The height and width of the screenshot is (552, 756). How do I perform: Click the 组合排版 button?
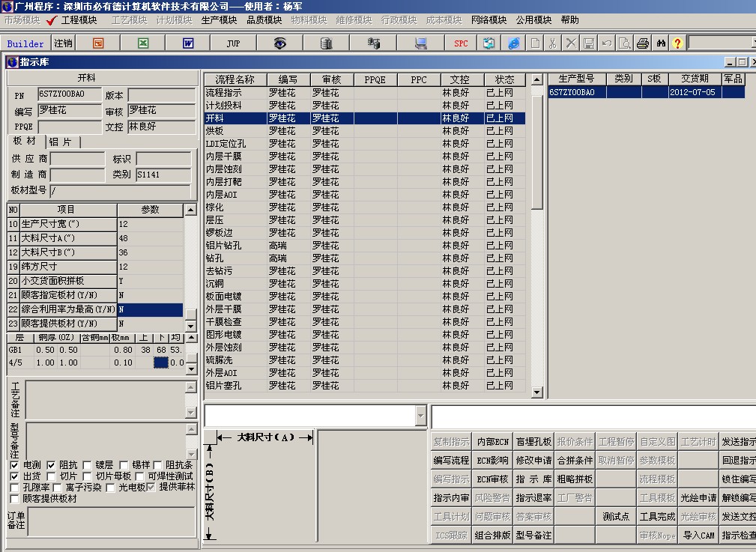pos(493,535)
